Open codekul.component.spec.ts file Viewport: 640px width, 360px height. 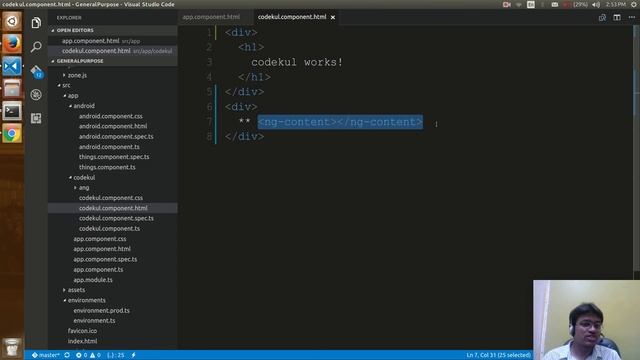tap(116, 218)
